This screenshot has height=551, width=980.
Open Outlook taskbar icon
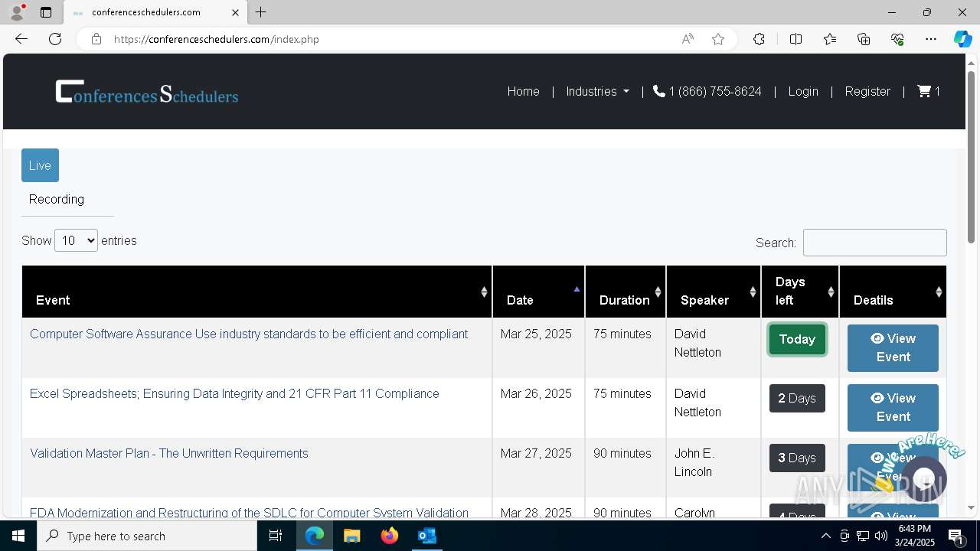pos(427,536)
